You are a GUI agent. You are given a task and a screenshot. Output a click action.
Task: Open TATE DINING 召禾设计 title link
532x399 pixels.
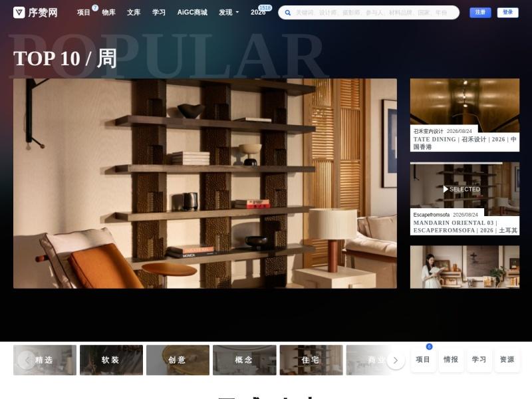[x=464, y=143]
